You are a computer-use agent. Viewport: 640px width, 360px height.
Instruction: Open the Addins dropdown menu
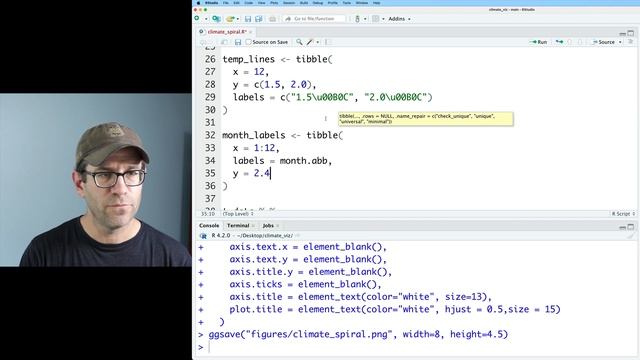click(399, 19)
